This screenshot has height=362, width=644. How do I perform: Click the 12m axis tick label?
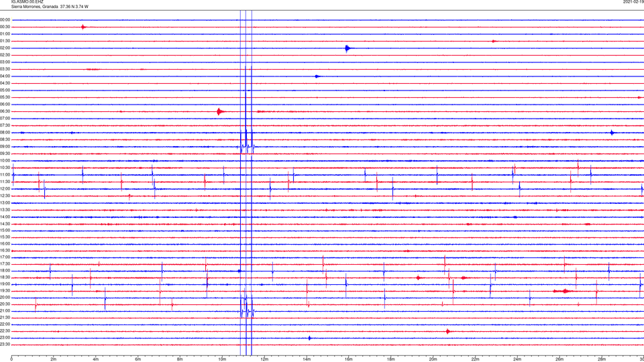pyautogui.click(x=264, y=359)
